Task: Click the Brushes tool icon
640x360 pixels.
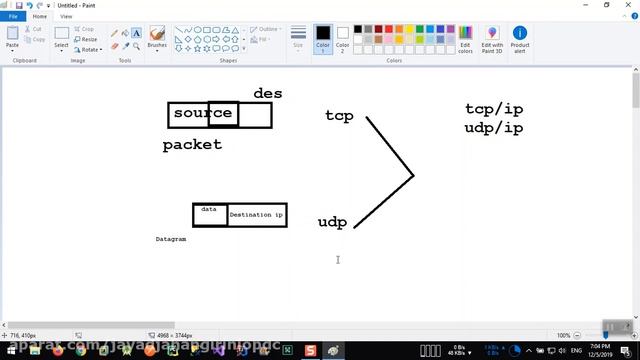Action: pos(157,33)
